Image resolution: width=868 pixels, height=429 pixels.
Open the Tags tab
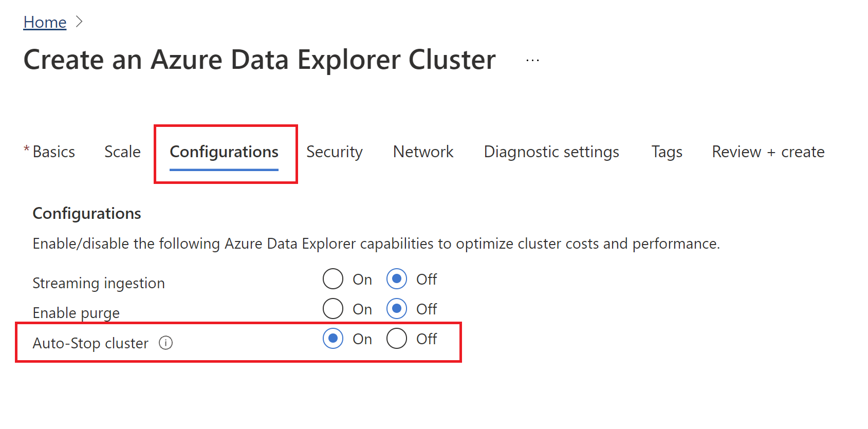[x=666, y=152]
